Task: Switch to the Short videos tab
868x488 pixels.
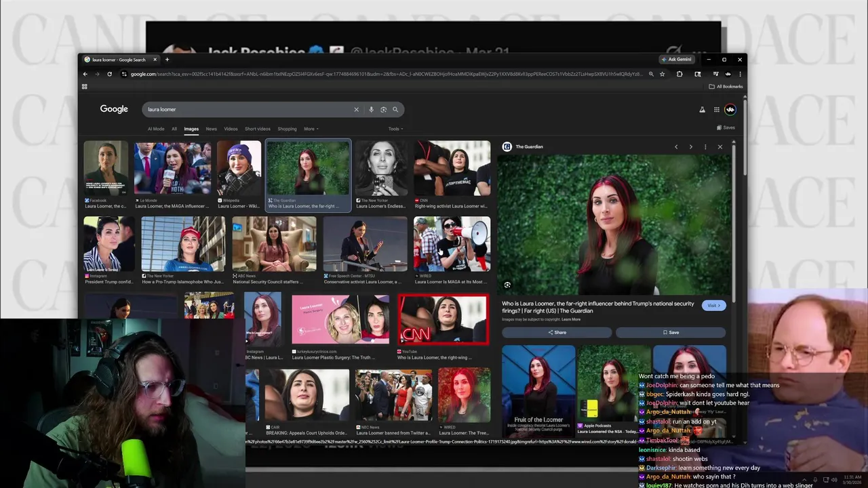Action: (x=258, y=129)
